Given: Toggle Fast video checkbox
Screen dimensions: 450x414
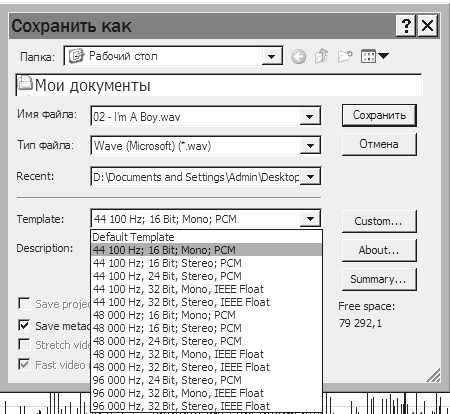Looking at the screenshot, I should tap(24, 364).
